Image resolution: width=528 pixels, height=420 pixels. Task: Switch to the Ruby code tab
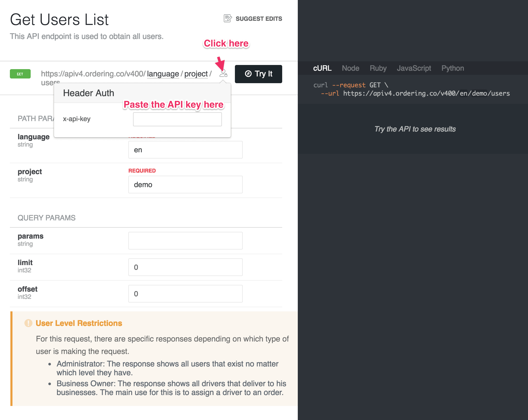378,68
